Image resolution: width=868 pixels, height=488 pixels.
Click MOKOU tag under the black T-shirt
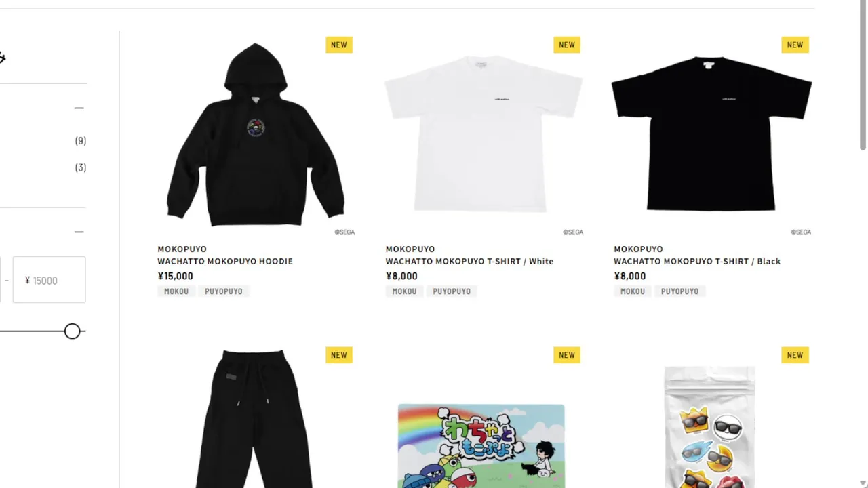click(x=633, y=291)
